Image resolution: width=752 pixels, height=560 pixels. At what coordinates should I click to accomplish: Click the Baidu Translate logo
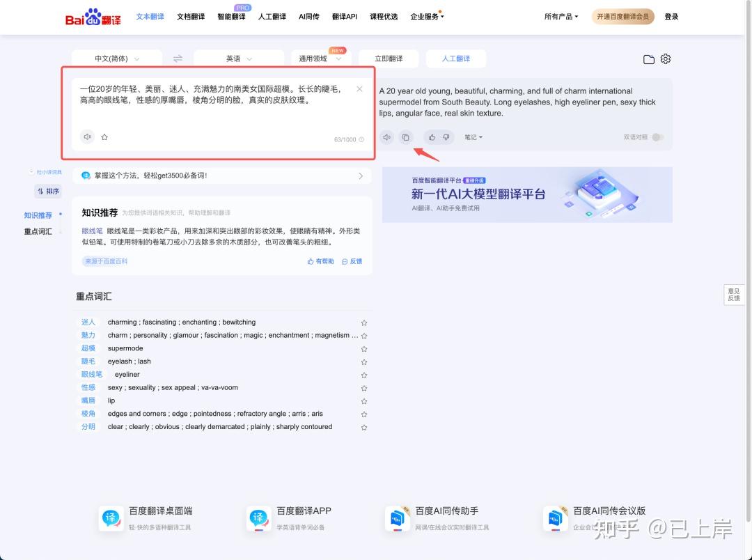93,17
